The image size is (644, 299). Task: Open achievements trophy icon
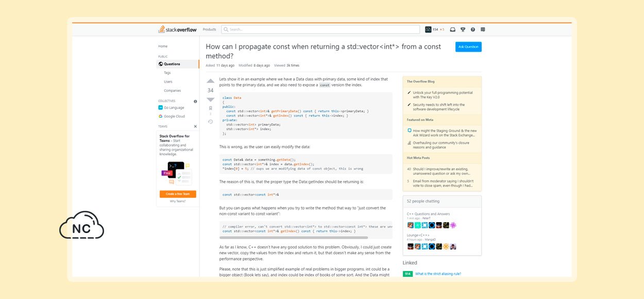coord(463,29)
